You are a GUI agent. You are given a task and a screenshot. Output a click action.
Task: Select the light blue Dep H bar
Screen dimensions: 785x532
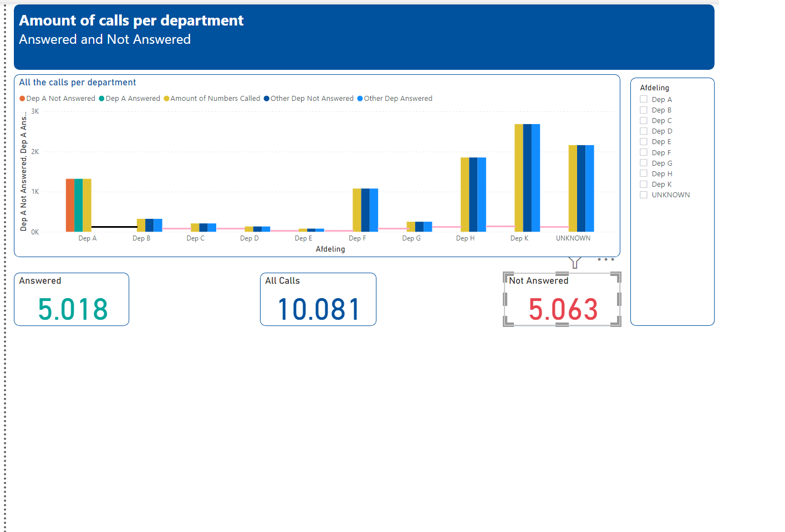[482, 195]
